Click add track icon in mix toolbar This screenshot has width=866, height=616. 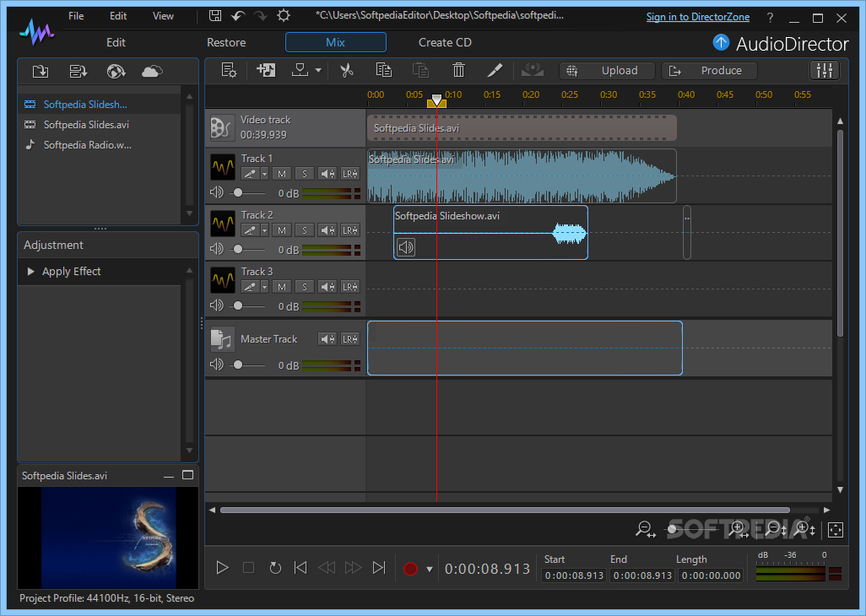[266, 70]
